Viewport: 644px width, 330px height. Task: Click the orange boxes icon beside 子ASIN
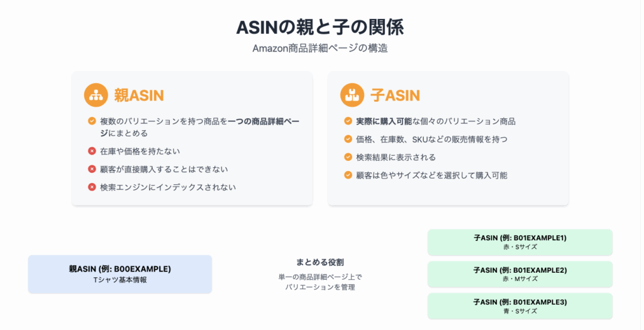click(352, 95)
